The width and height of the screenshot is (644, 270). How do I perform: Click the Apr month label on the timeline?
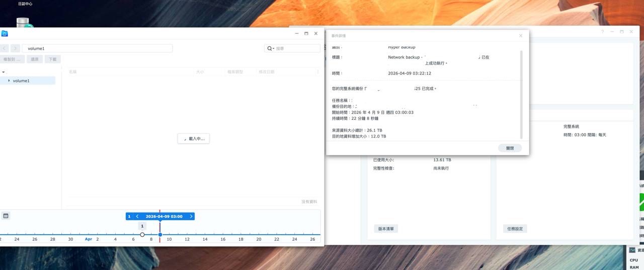click(x=89, y=239)
